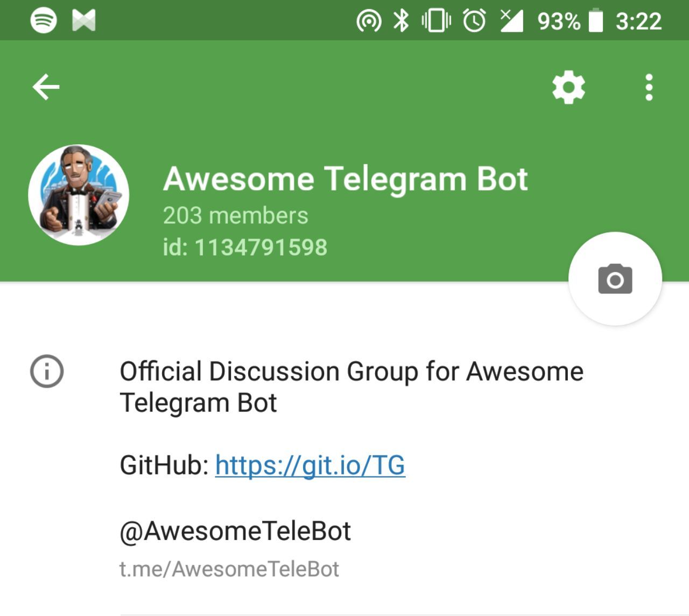Tap the alarm clock status icon
This screenshot has width=689, height=616.
coord(474,20)
